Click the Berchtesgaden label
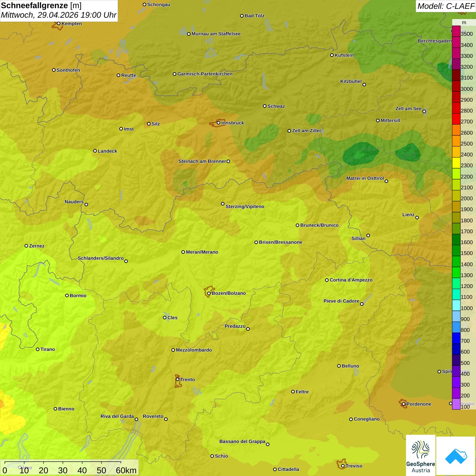The image size is (476, 476). [435, 41]
